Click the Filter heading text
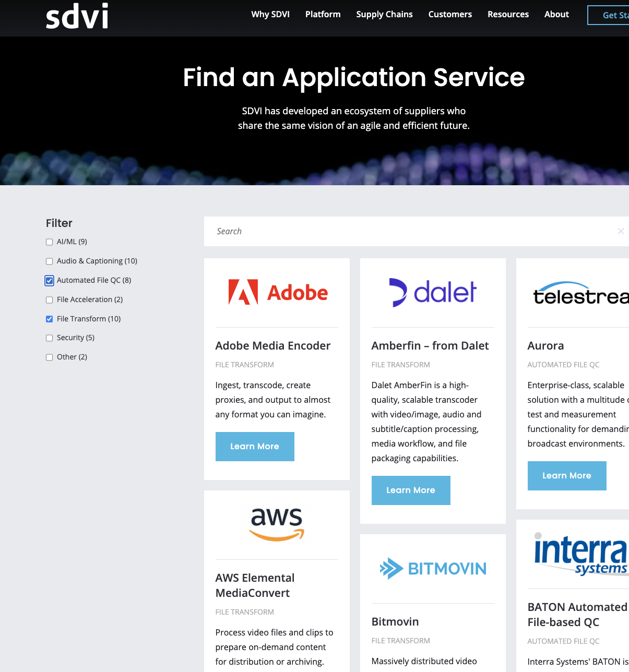The width and height of the screenshot is (629, 672). (x=59, y=223)
